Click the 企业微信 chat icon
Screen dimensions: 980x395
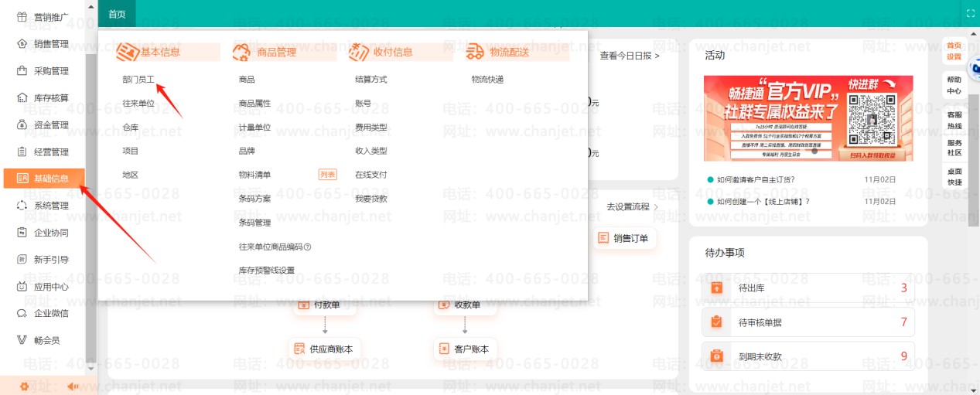click(x=22, y=313)
